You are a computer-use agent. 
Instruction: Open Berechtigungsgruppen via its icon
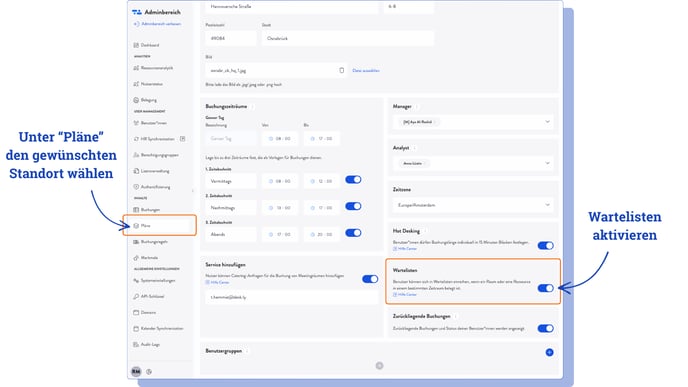click(x=136, y=155)
